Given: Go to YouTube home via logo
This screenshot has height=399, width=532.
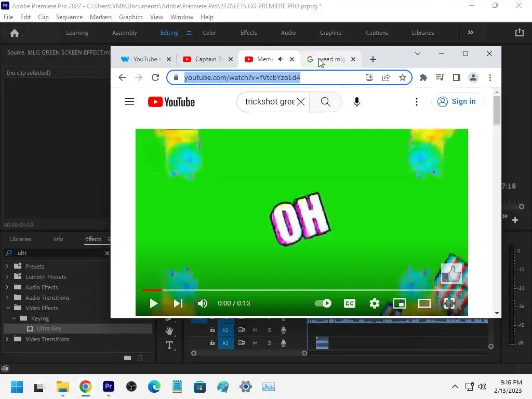Looking at the screenshot, I should (171, 102).
